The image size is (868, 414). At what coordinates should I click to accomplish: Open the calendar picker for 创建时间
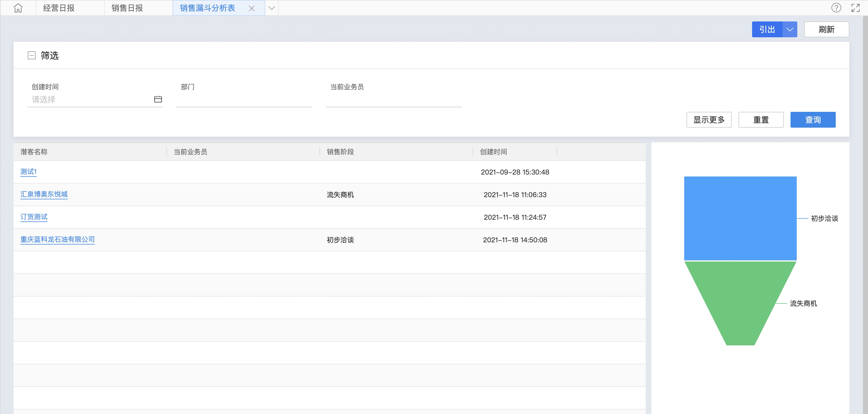[158, 99]
